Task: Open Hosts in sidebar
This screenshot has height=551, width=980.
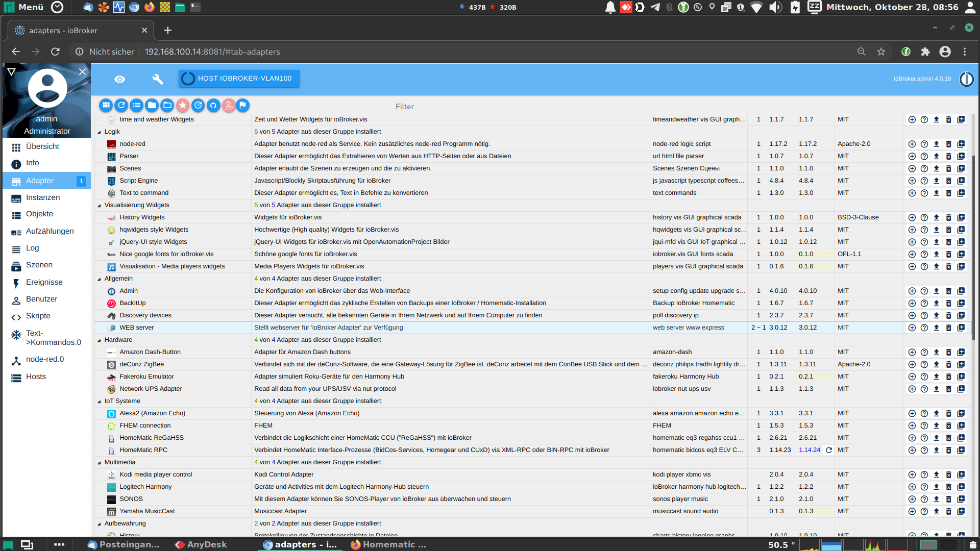Action: [x=36, y=377]
